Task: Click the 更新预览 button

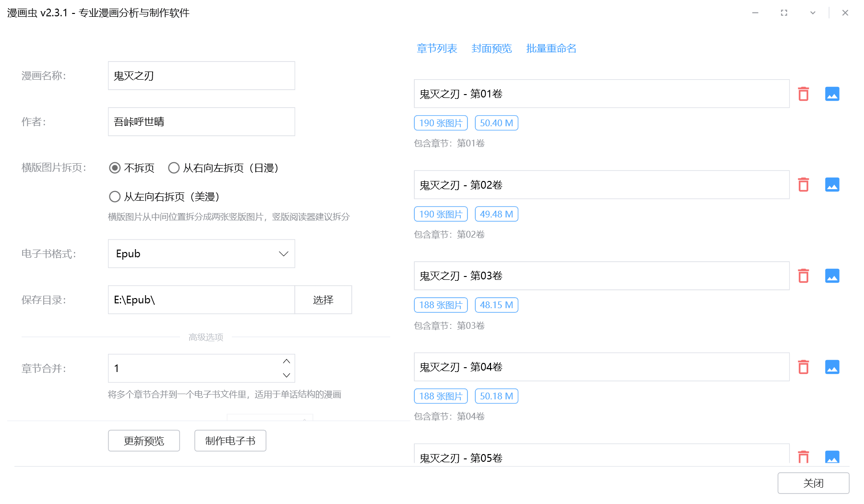Action: click(x=144, y=441)
